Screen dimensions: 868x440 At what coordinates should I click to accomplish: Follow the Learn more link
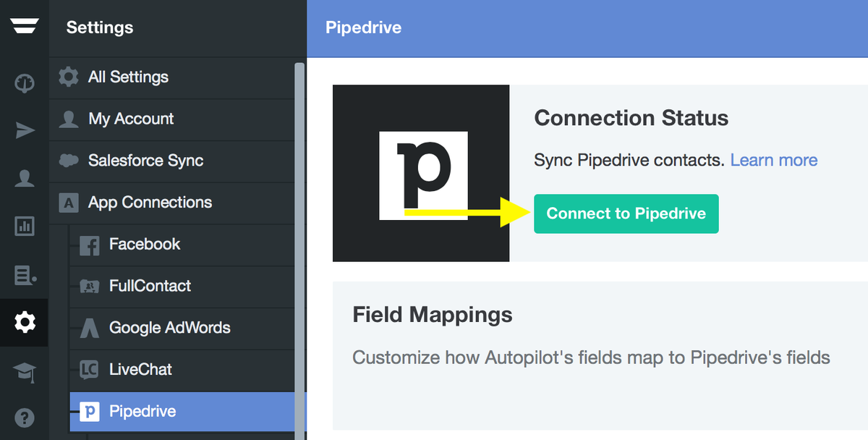pos(774,160)
